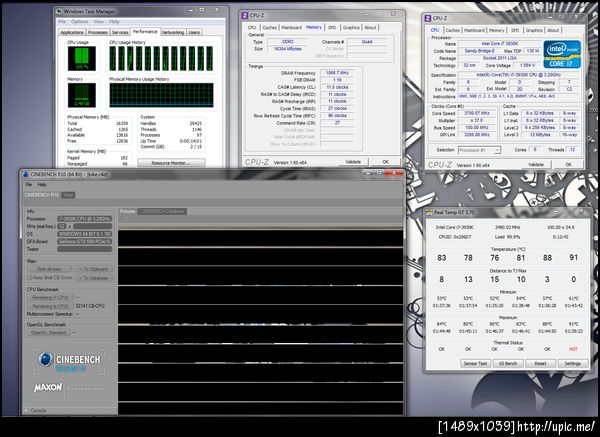
Task: Switch to CINEBENCH Database tab
Action: tap(162, 211)
